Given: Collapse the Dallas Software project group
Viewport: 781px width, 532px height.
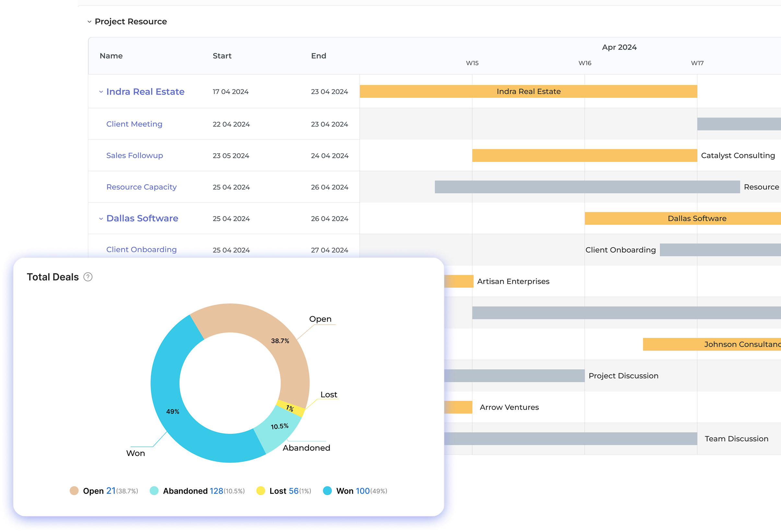Looking at the screenshot, I should coord(101,218).
